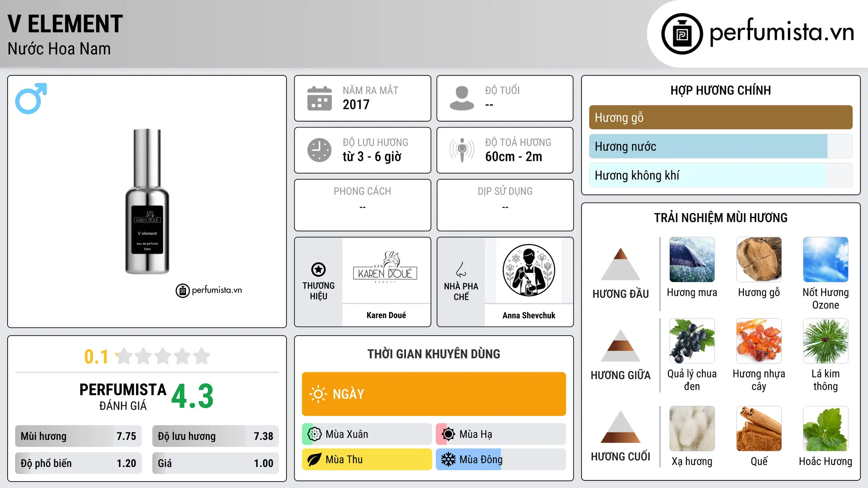Click the Độ lưu hương 7.38 score bar

[215, 436]
